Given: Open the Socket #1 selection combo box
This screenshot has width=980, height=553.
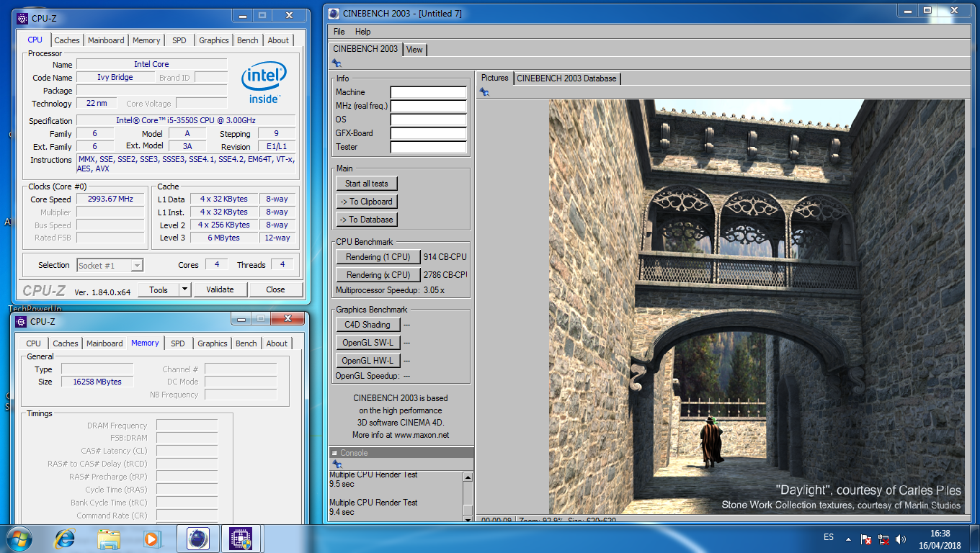Looking at the screenshot, I should coord(110,265).
